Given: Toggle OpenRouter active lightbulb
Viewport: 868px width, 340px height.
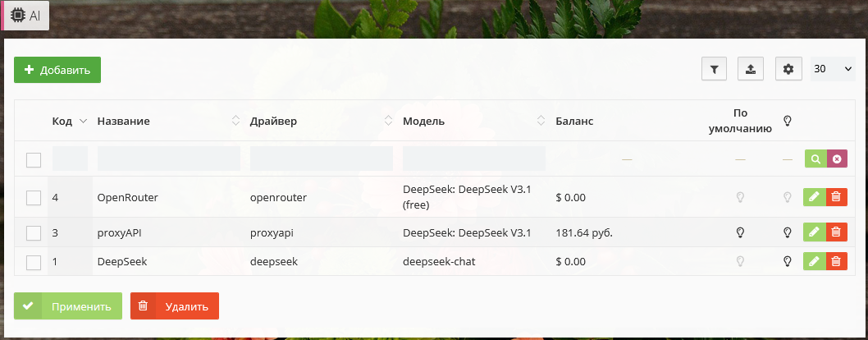Looking at the screenshot, I should coord(787,197).
